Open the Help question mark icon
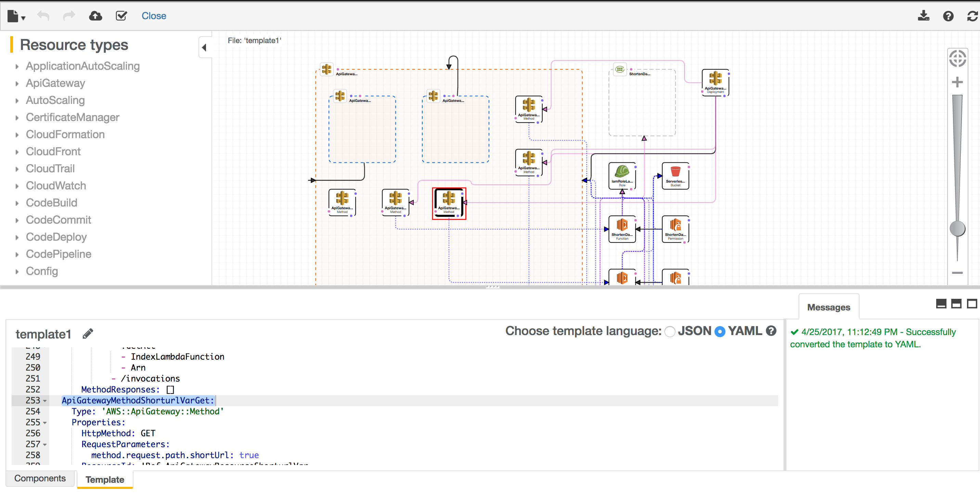This screenshot has height=493, width=980. point(948,16)
